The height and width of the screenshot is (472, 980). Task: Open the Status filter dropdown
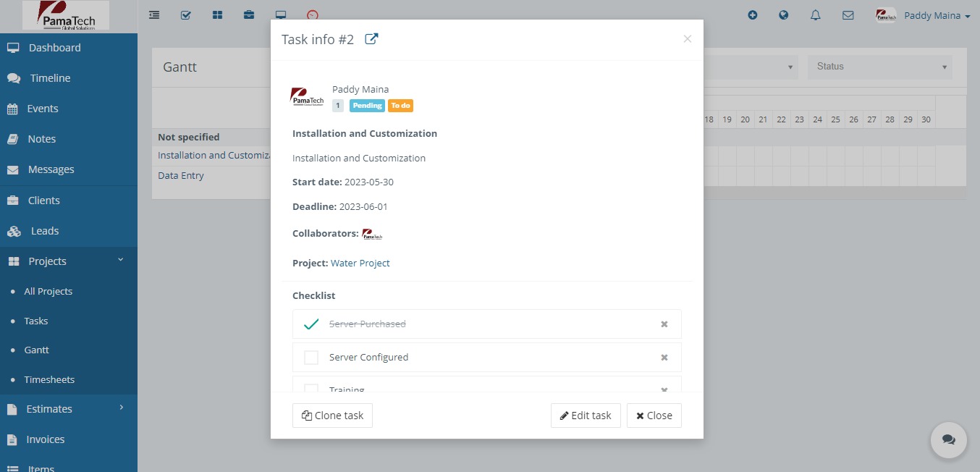point(880,67)
